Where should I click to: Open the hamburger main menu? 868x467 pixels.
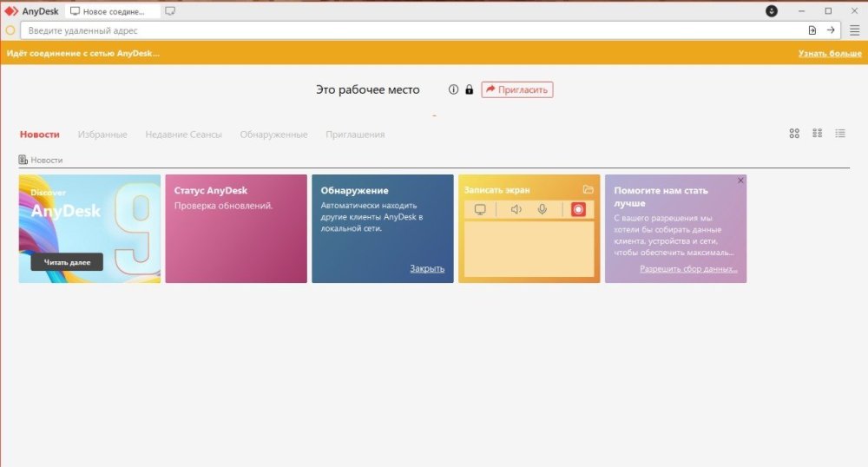coord(855,30)
